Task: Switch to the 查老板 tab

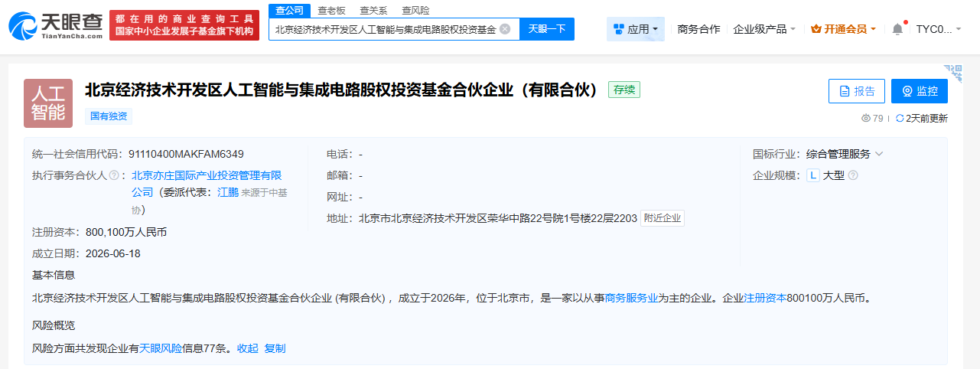Action: click(x=332, y=10)
